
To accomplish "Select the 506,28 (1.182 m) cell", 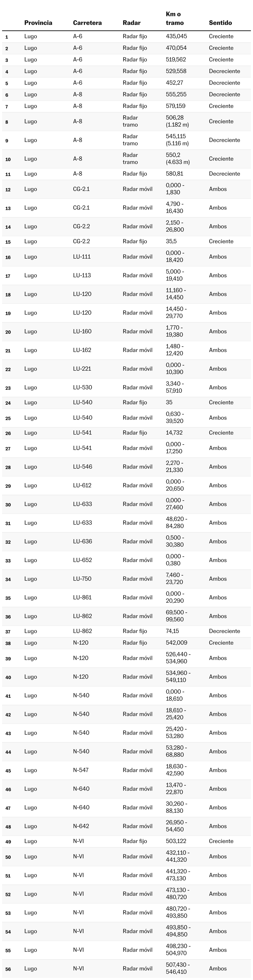I will point(177,121).
